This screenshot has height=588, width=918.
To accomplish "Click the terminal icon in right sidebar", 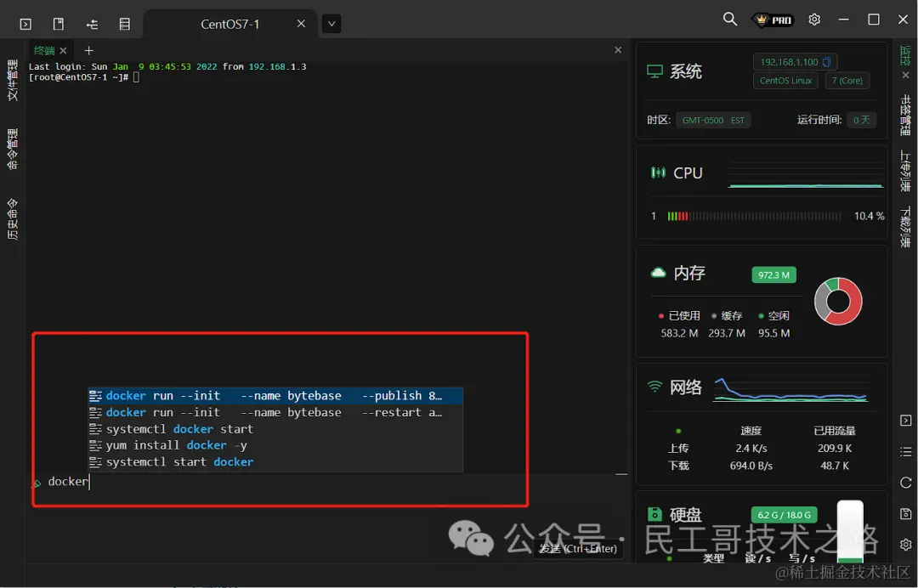I will click(x=906, y=421).
